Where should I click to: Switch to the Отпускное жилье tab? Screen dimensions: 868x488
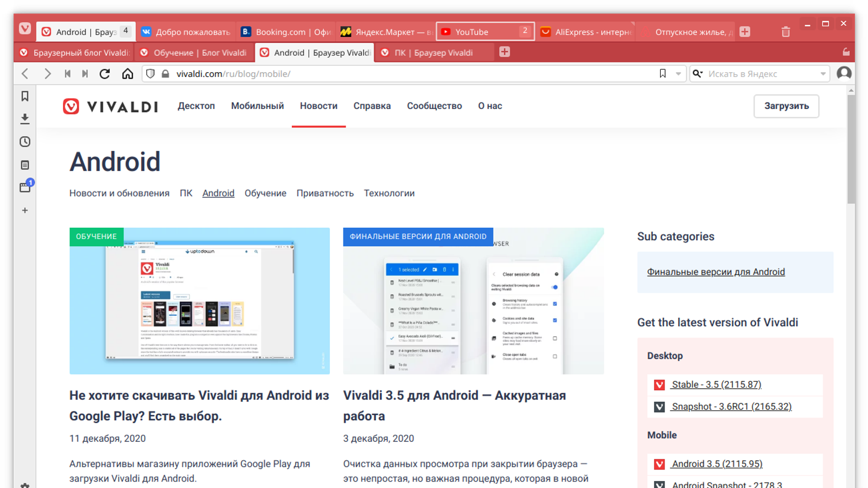pos(685,31)
